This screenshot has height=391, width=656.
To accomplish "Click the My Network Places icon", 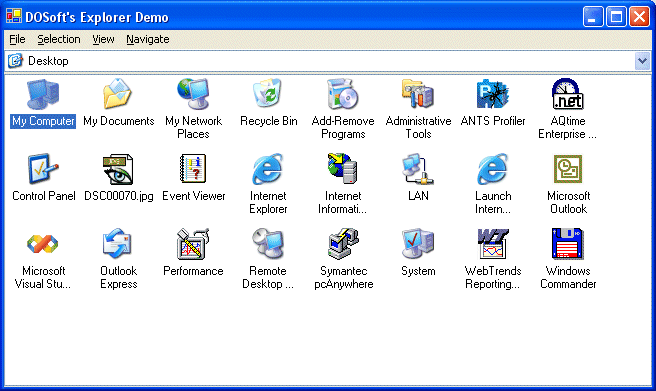I will coord(193,94).
